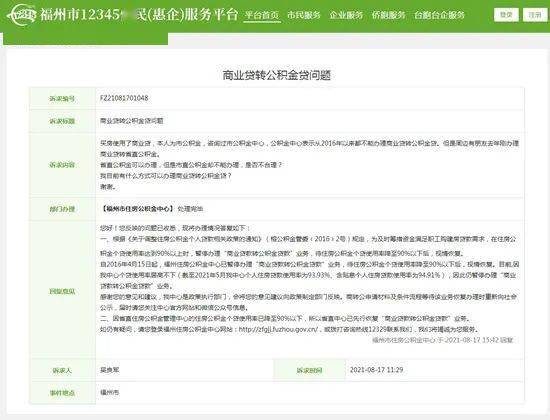Click the 诉求标题 label cell
Screen dimensions: 550x420
click(x=62, y=121)
